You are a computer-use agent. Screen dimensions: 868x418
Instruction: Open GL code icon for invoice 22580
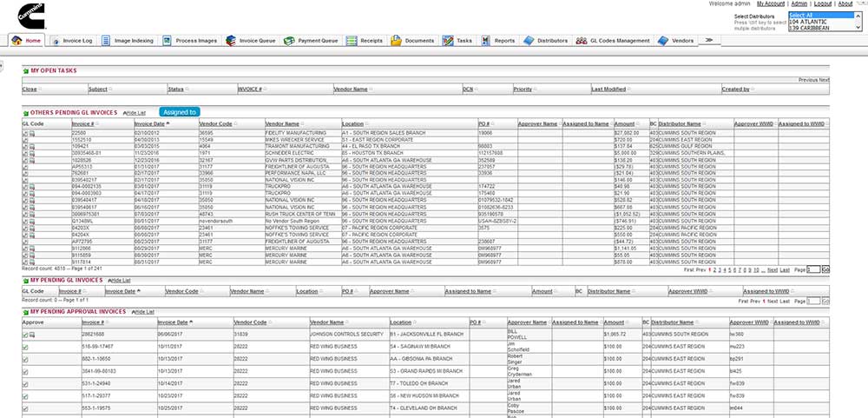[27, 133]
